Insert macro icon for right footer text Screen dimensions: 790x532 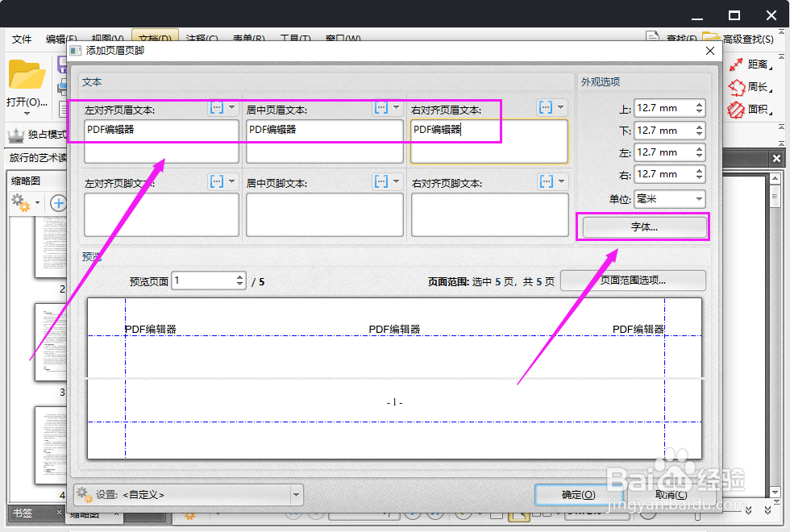coord(547,181)
